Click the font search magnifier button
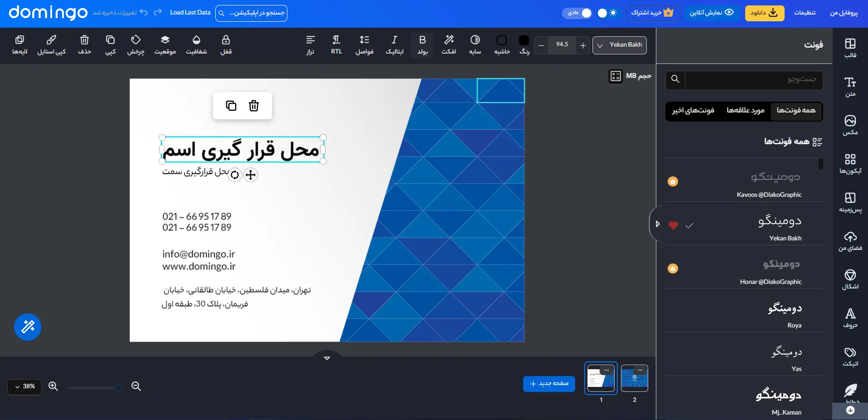Viewport: 868px width, 420px height. point(675,79)
